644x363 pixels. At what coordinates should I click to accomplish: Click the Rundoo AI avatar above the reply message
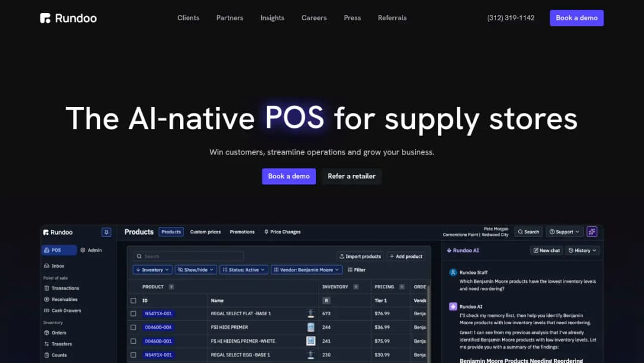click(453, 307)
